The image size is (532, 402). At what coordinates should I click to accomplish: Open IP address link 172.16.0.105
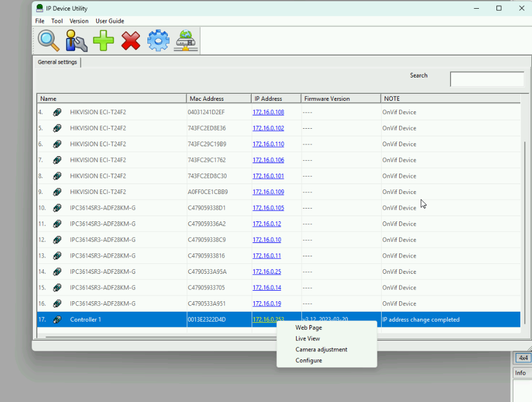pos(268,208)
